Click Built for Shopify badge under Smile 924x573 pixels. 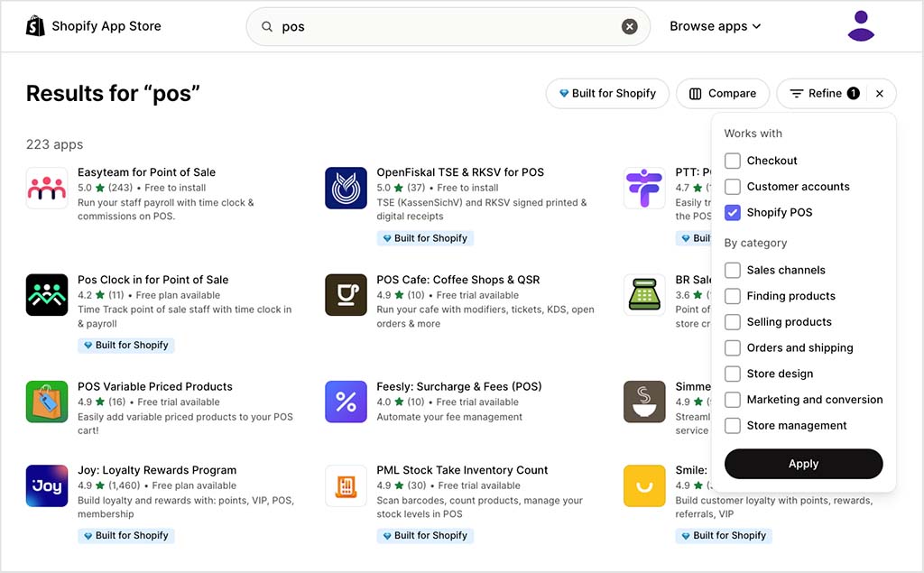click(724, 535)
